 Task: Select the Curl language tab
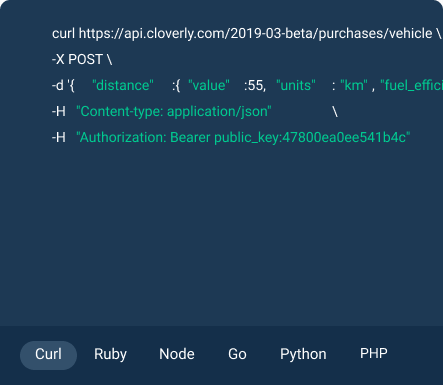(49, 355)
